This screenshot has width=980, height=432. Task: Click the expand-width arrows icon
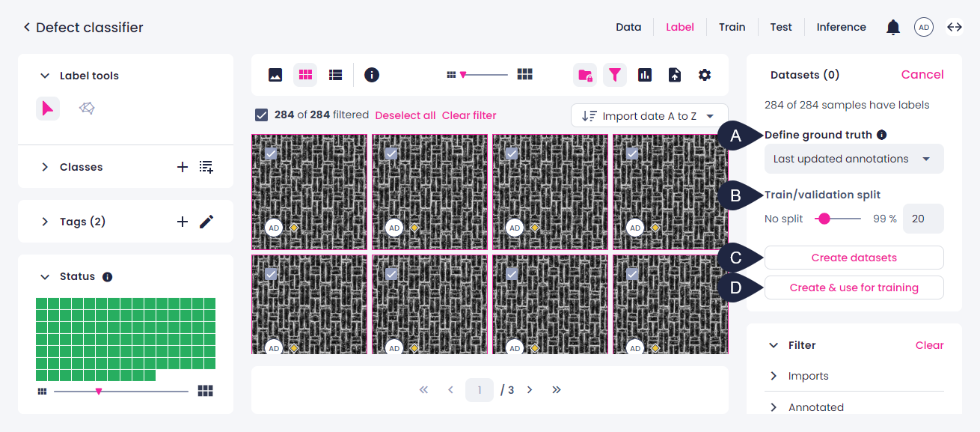point(955,28)
